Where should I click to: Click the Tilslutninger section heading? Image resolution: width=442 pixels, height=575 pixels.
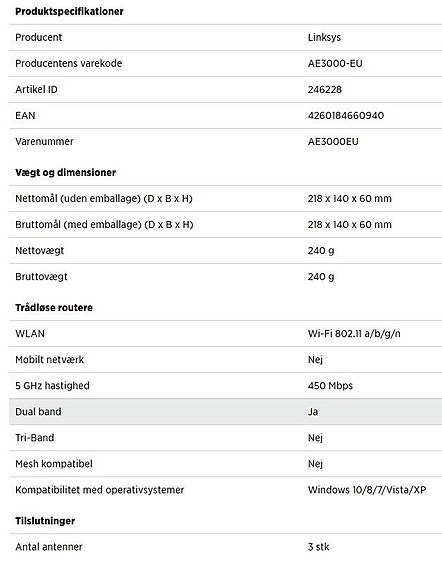tap(45, 521)
